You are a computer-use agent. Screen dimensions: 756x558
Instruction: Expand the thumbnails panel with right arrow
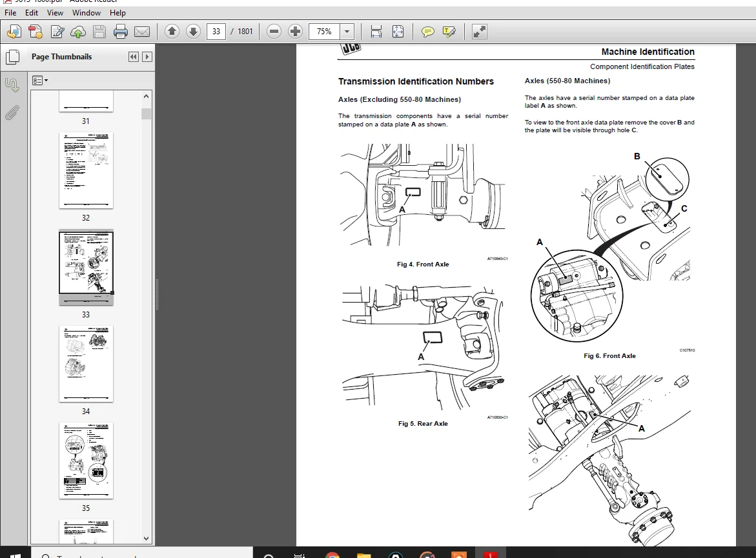(147, 57)
